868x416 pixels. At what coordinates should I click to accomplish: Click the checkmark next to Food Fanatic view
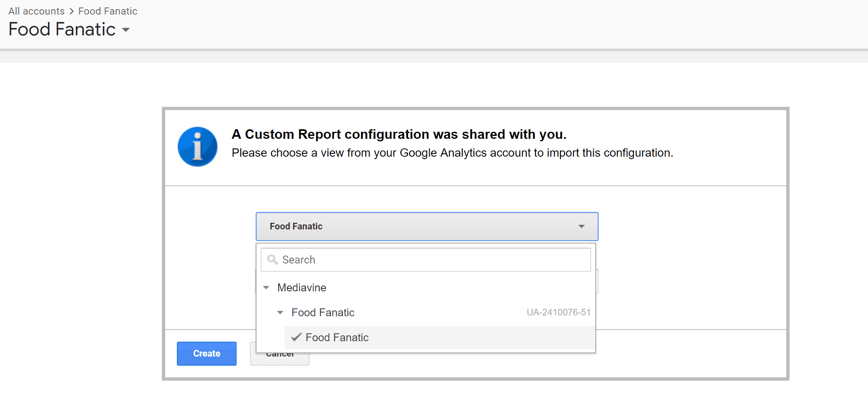tap(296, 337)
